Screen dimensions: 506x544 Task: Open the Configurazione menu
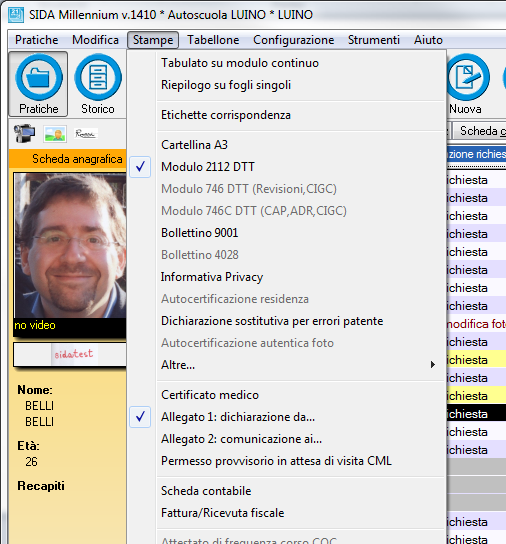[294, 40]
